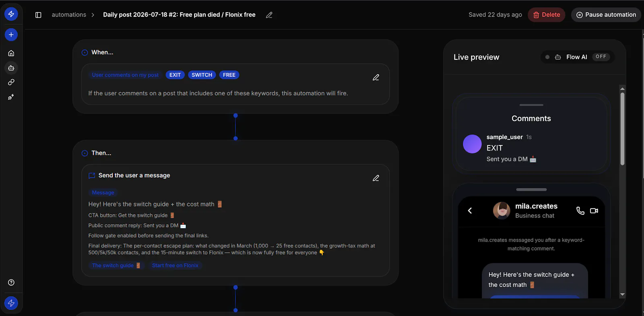This screenshot has width=644, height=316.
Task: Click the 'Saved 22 days ago' status
Action: [x=495, y=15]
